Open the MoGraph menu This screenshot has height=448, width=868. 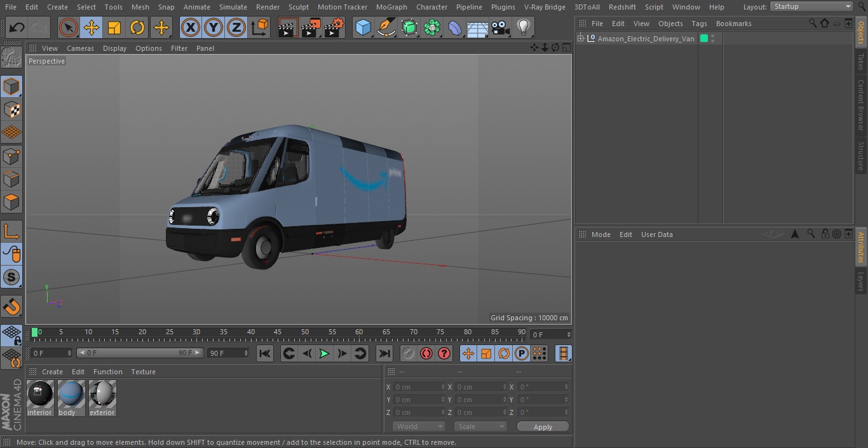point(391,7)
